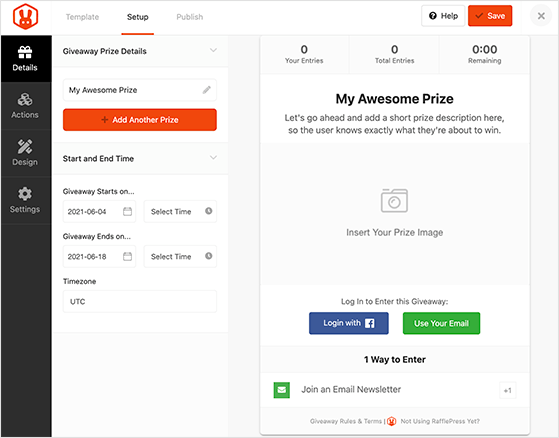Open the Actions sidebar panel
The width and height of the screenshot is (559, 438).
click(26, 106)
